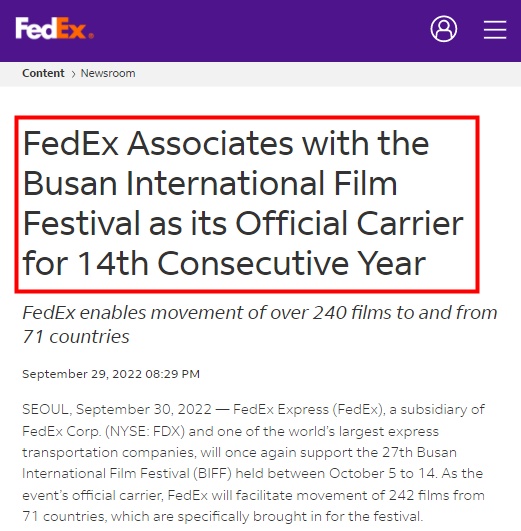This screenshot has width=521, height=531.
Task: Open the user account profile icon
Action: pyautogui.click(x=443, y=29)
